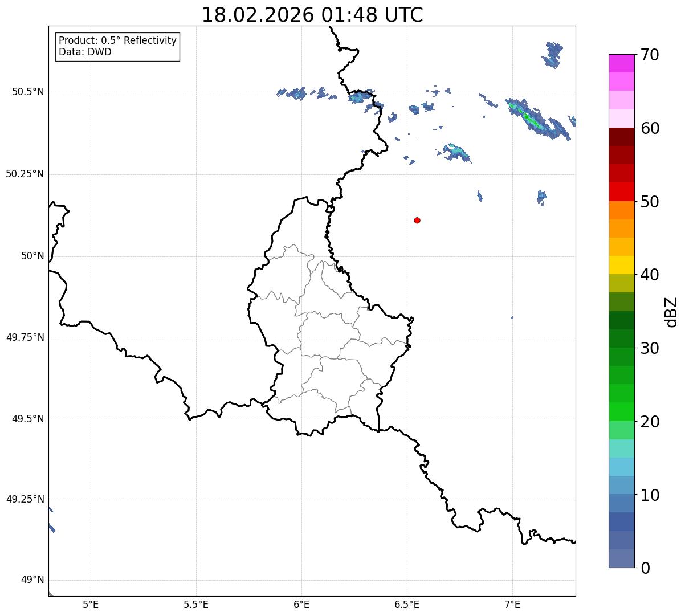Screen dimensions: 685x616
Task: Click the 5°E longitude label
Action: (x=91, y=604)
